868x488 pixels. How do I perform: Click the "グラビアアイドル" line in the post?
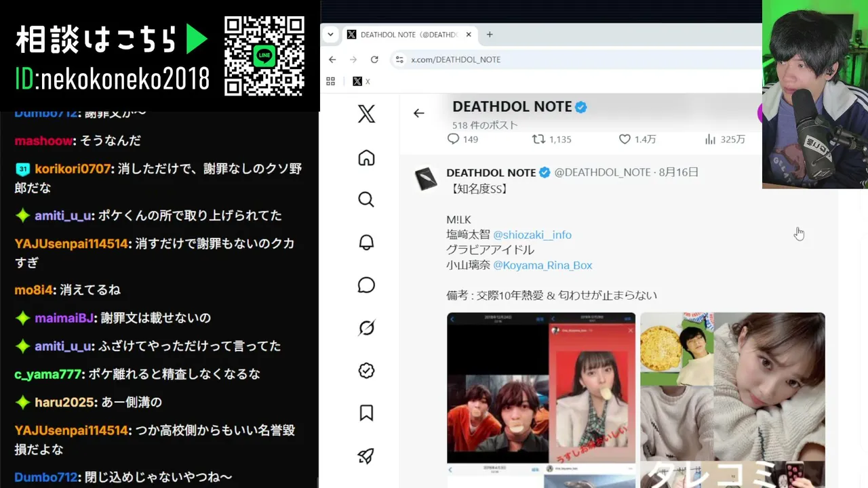pyautogui.click(x=490, y=250)
